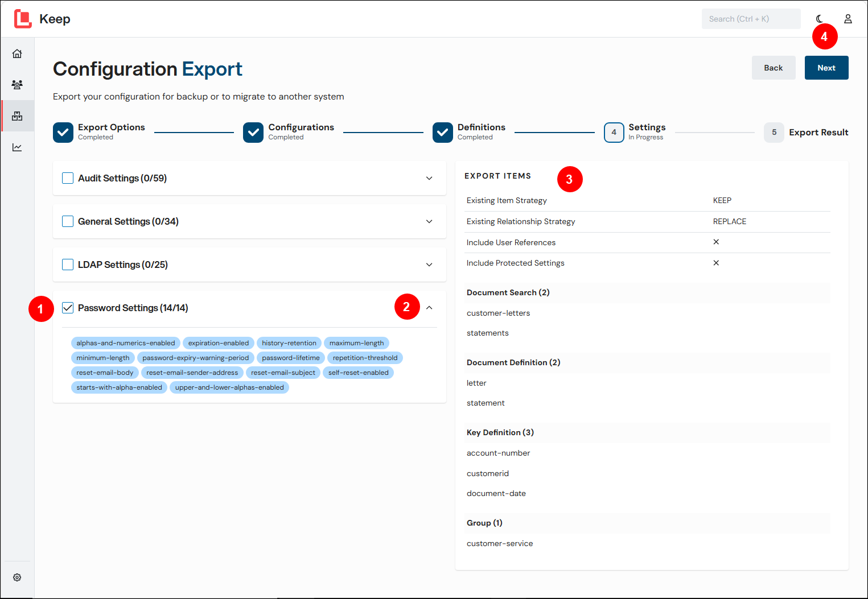Select the configuration export sidebar icon

17,116
